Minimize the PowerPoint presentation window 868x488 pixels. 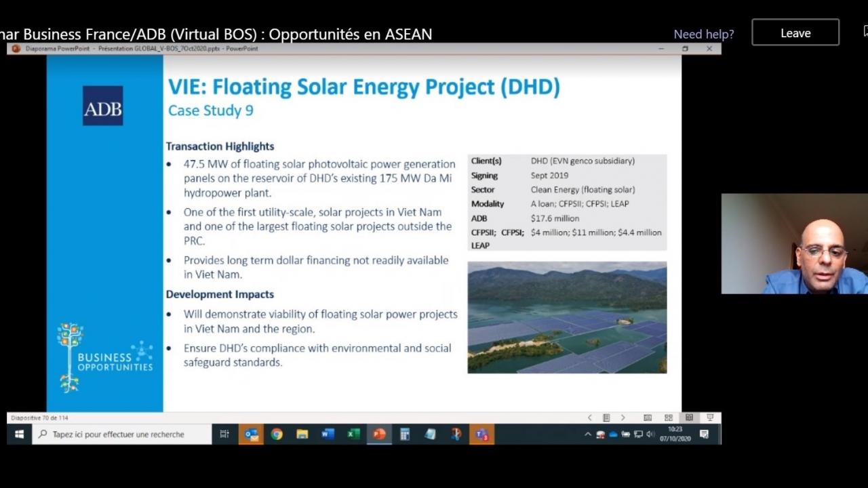(x=661, y=49)
